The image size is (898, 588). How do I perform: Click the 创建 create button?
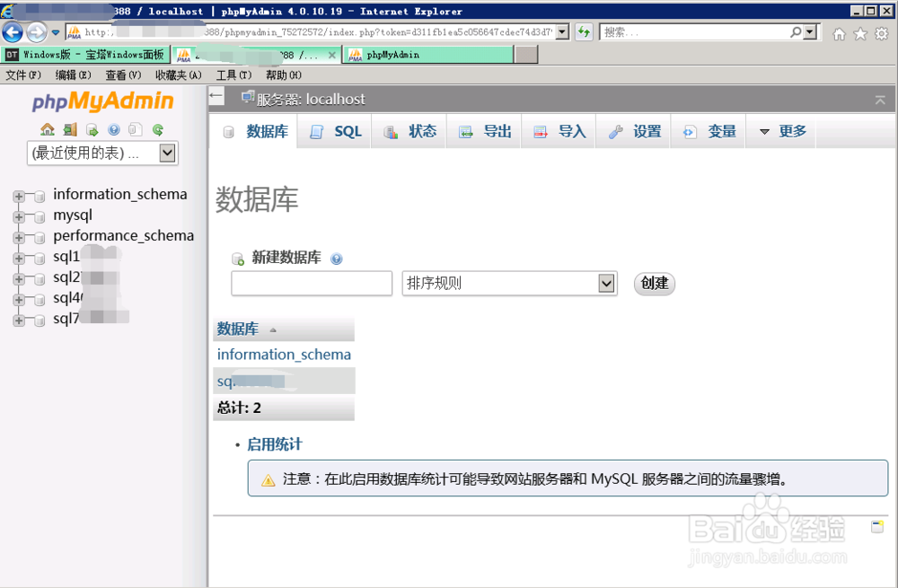654,284
